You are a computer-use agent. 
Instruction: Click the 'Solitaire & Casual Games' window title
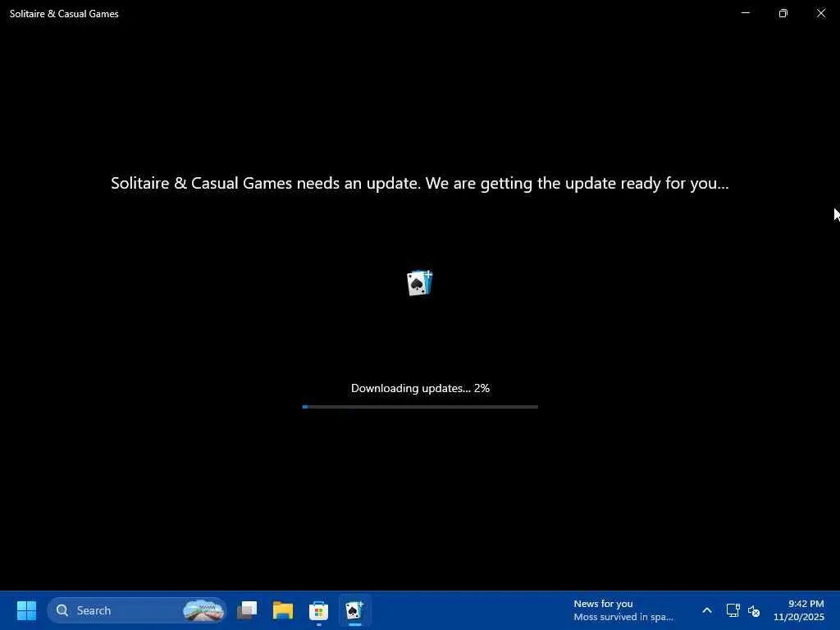click(64, 14)
